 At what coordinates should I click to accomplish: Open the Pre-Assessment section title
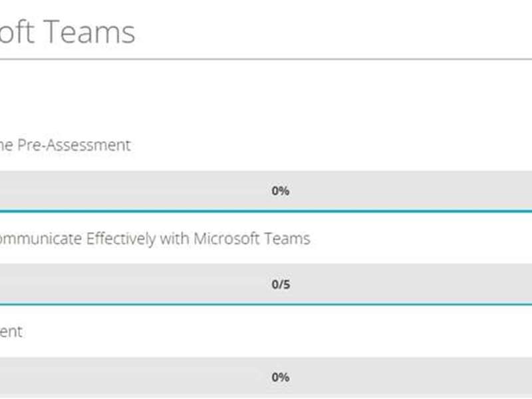click(x=65, y=145)
